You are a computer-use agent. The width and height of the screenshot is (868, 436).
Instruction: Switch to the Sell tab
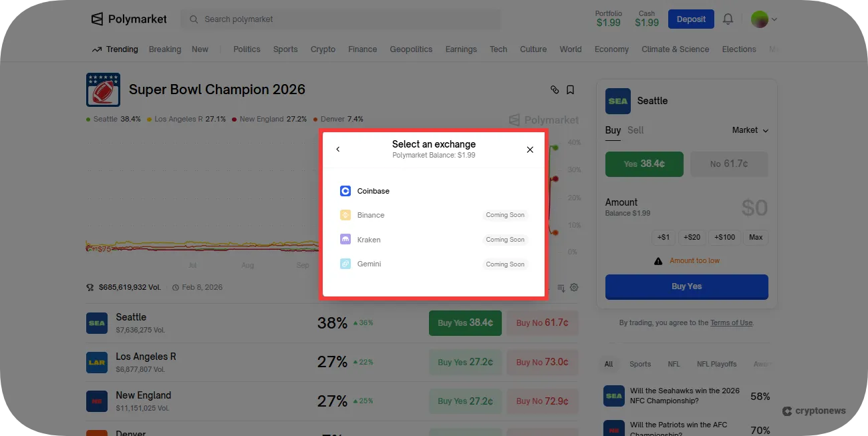[635, 131]
